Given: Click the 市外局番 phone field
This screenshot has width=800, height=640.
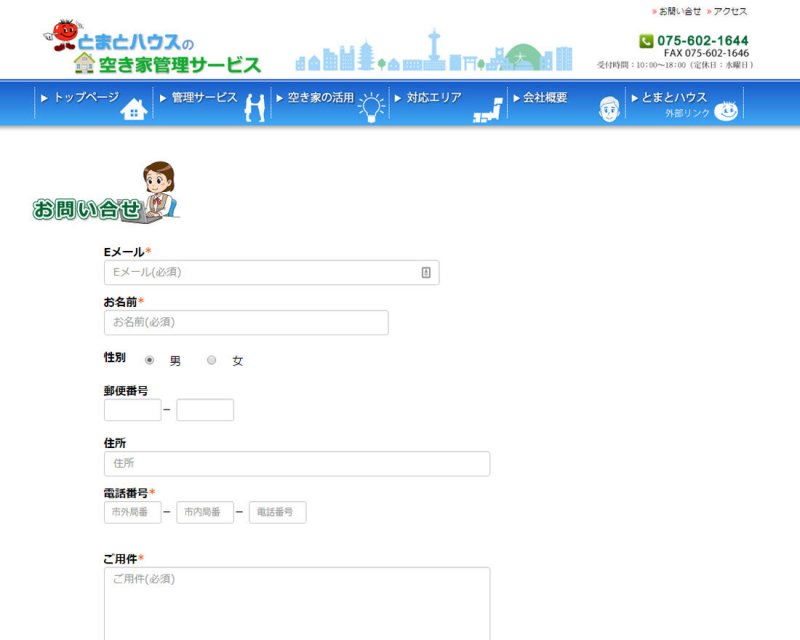Looking at the screenshot, I should (132, 512).
